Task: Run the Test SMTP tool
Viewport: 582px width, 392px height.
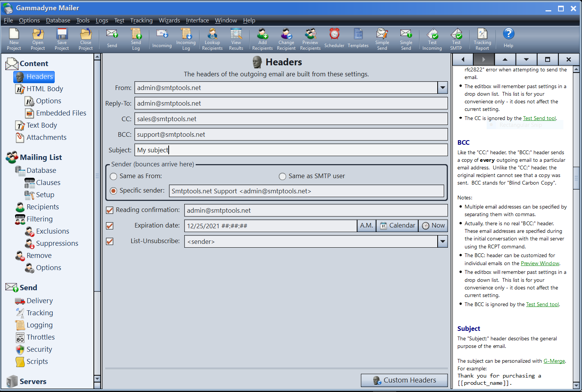Action: tap(456, 39)
